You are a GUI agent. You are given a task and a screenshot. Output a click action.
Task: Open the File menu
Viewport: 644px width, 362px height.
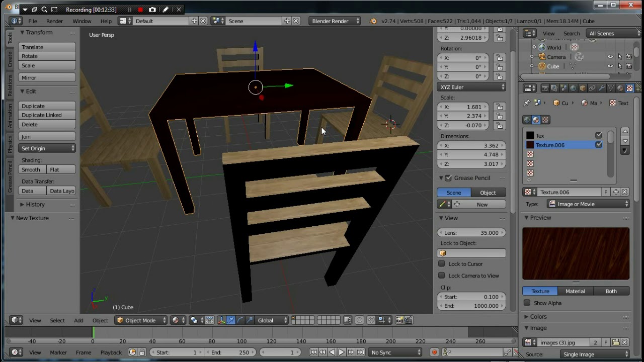tap(33, 21)
